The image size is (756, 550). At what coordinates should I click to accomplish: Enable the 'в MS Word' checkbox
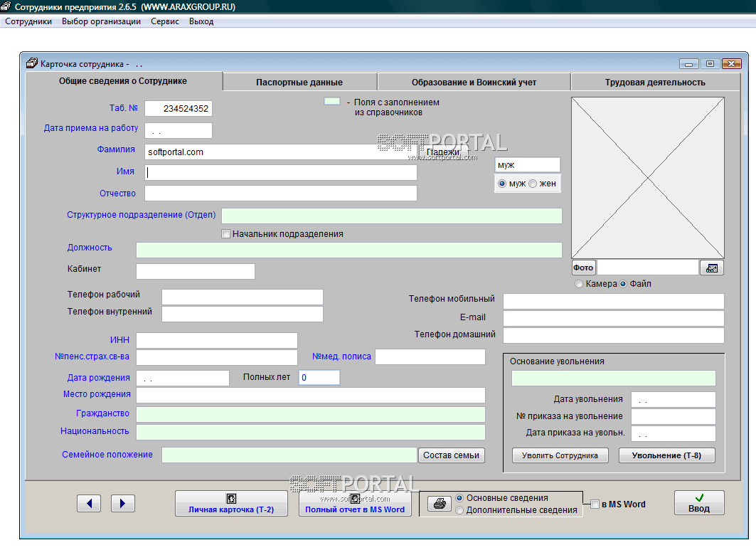[x=595, y=504]
